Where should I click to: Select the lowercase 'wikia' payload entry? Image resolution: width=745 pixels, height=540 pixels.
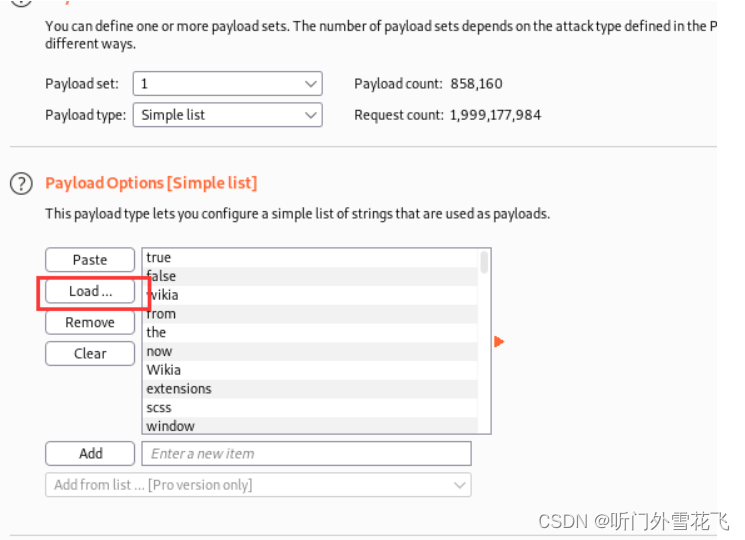[x=311, y=295]
